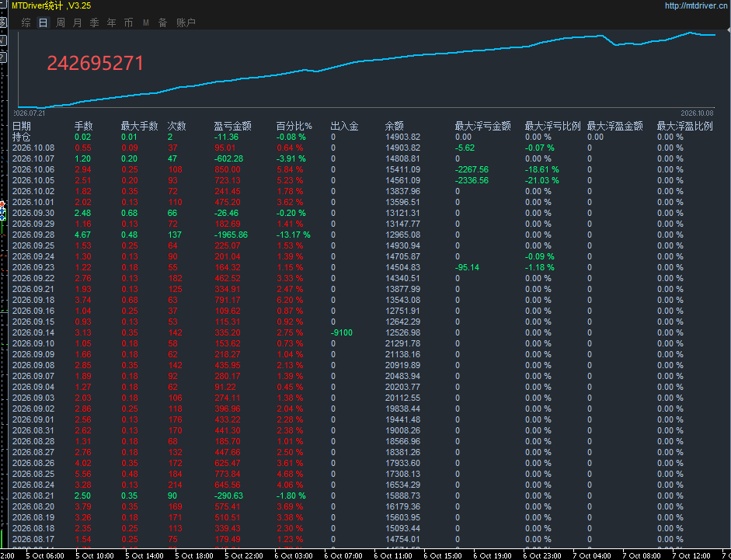The width and height of the screenshot is (731, 560).
Task: Click the 214 trade count cell
Action: (175, 485)
